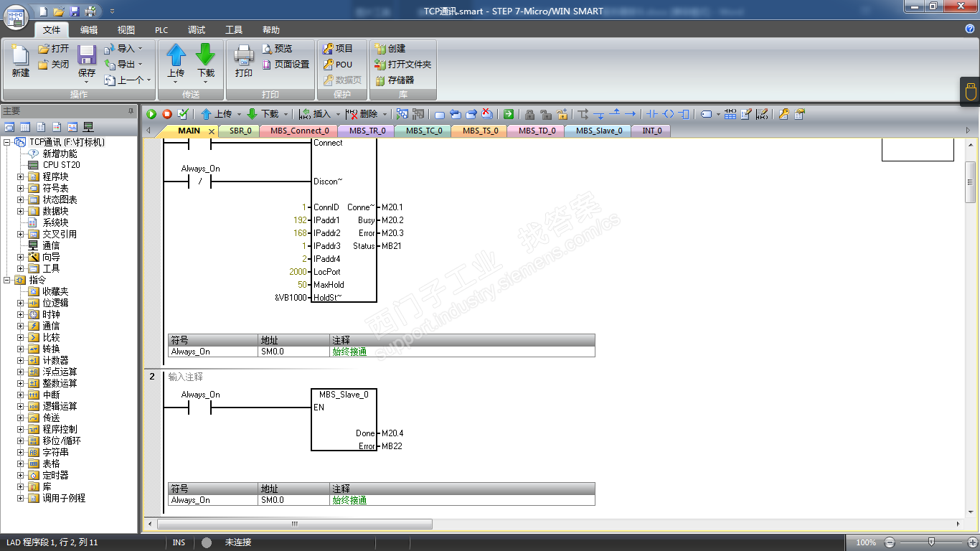Click the help question mark icon
The height and width of the screenshot is (551, 980).
tap(970, 29)
